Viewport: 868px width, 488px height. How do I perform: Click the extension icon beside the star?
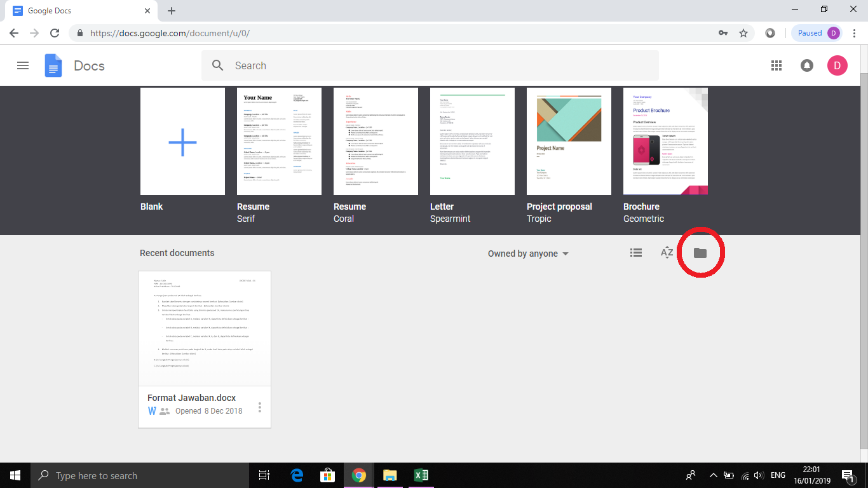point(770,33)
